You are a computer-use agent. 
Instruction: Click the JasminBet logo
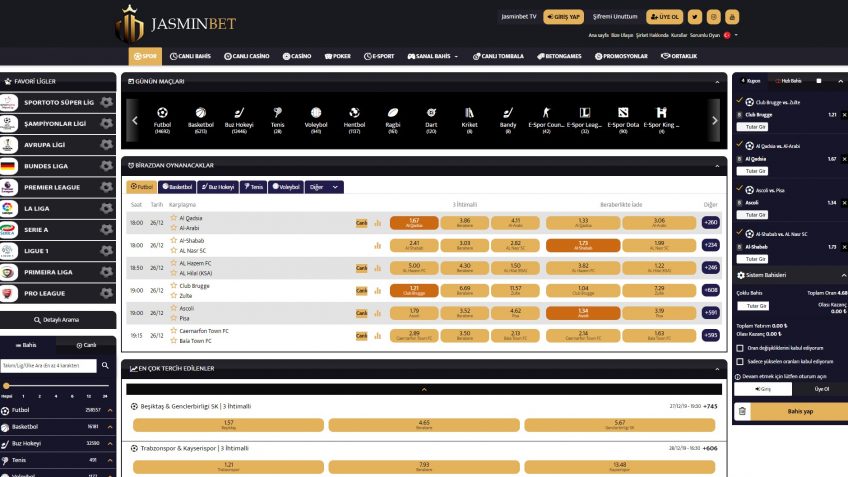point(175,23)
